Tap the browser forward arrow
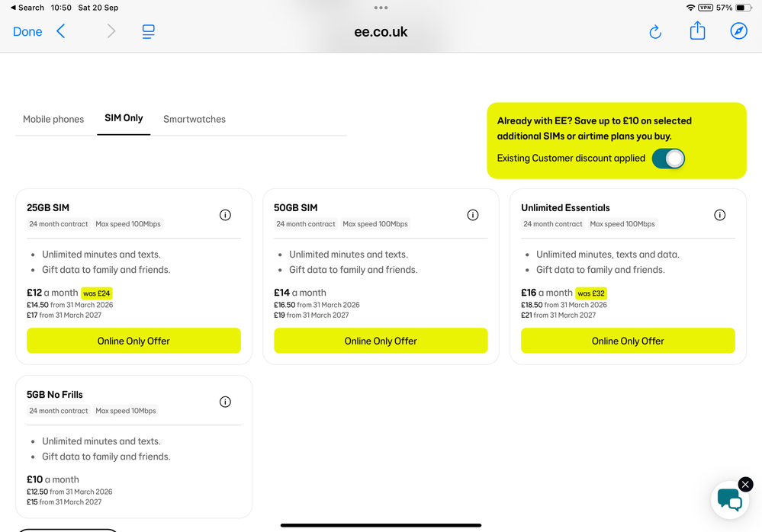 [111, 31]
